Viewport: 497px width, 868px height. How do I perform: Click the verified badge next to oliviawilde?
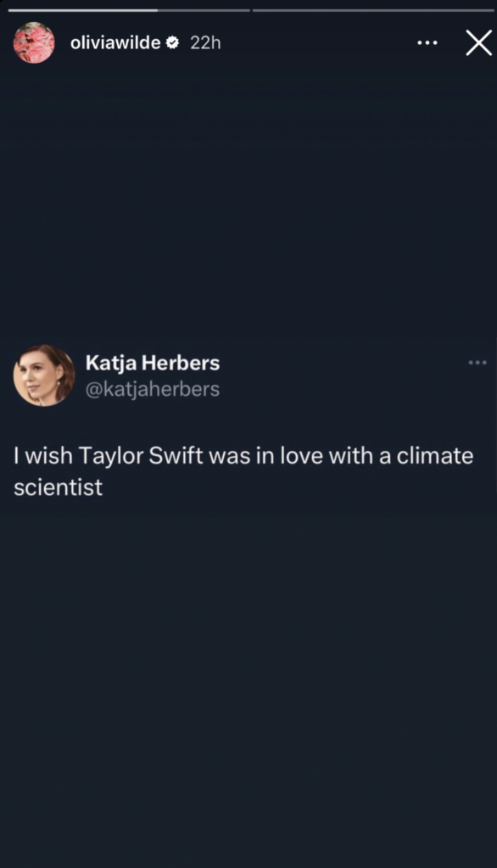coord(172,42)
